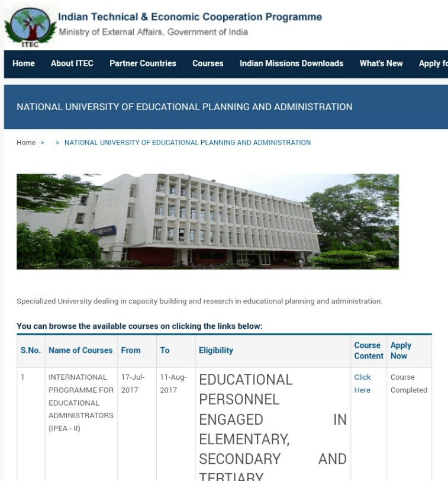
Task: Go to Partner Countries menu
Action: (143, 63)
